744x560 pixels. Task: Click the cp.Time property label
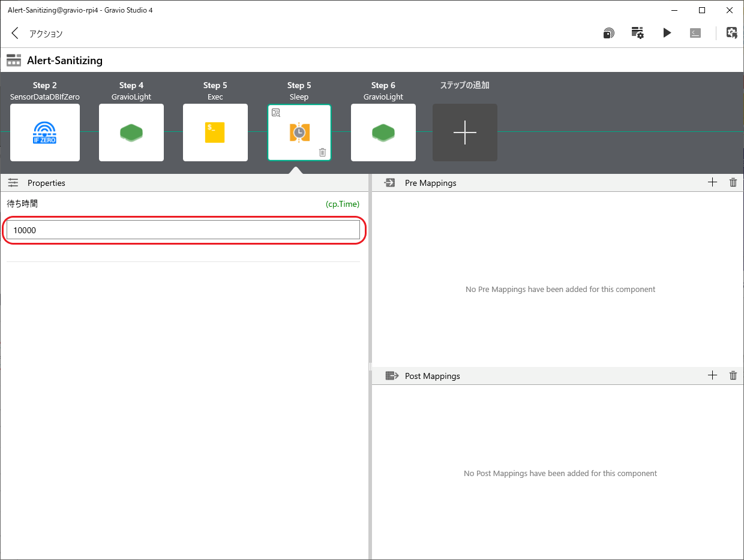coord(343,204)
